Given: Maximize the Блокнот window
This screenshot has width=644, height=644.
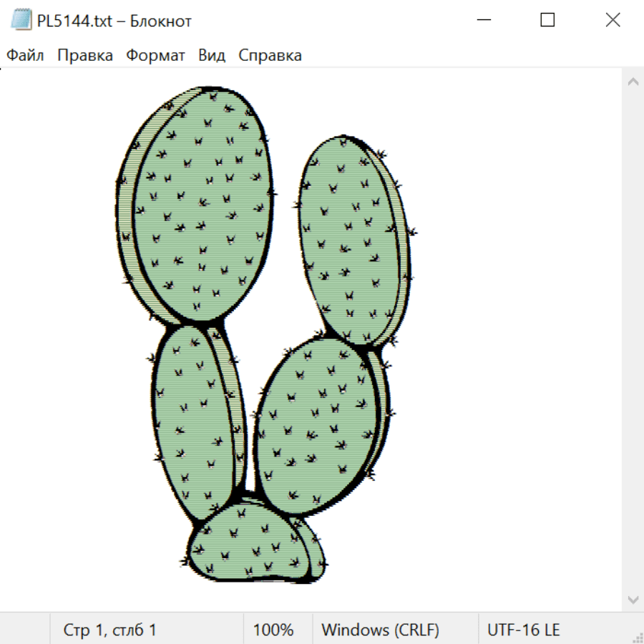Looking at the screenshot, I should tap(547, 21).
